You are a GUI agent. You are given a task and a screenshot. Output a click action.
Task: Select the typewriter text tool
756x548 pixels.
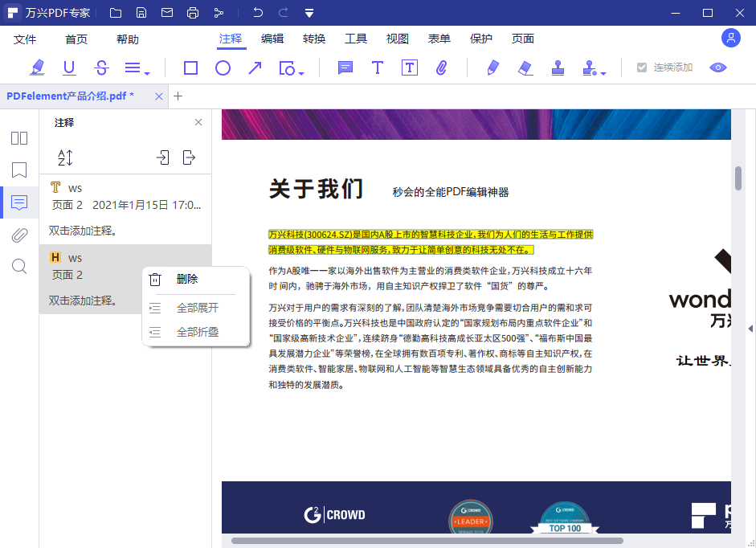pos(378,67)
